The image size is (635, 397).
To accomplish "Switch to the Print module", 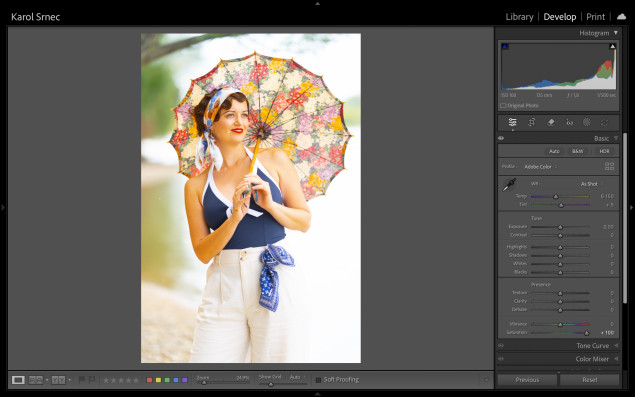I will tap(595, 17).
